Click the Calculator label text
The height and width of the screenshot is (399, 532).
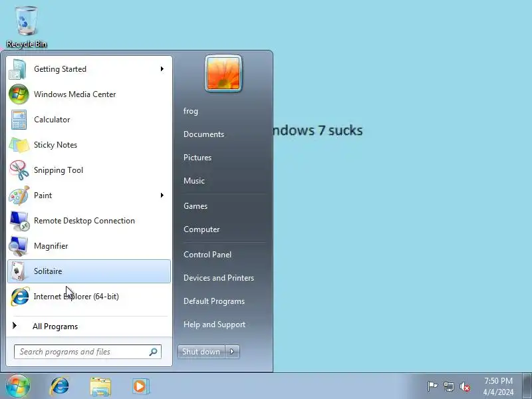pyautogui.click(x=52, y=120)
